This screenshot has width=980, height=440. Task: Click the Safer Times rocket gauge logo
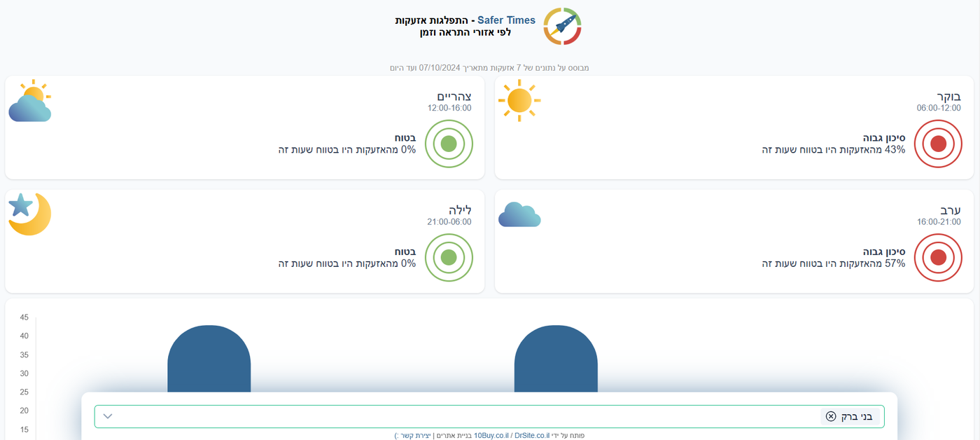click(x=562, y=26)
